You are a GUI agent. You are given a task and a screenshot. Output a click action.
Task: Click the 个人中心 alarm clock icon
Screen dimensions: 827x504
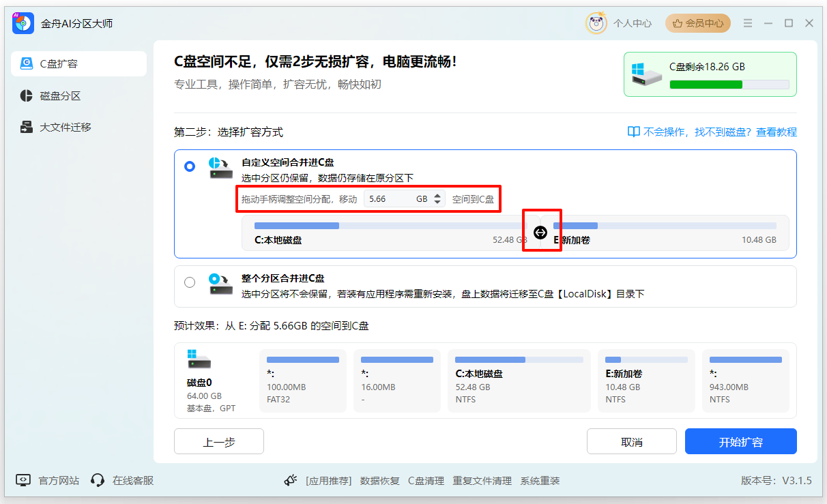(x=596, y=23)
